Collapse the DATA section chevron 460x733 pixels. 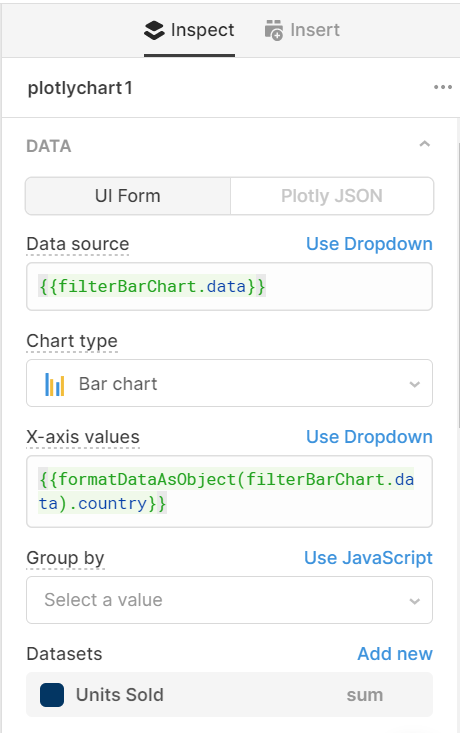point(424,144)
